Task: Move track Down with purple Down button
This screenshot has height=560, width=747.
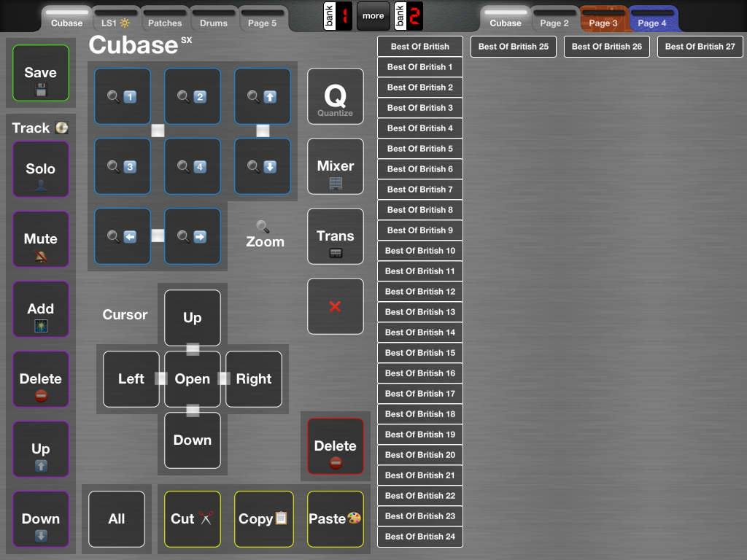Action: click(41, 519)
